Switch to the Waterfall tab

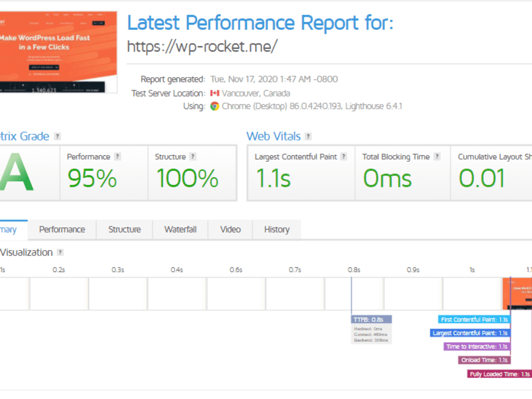(x=180, y=230)
